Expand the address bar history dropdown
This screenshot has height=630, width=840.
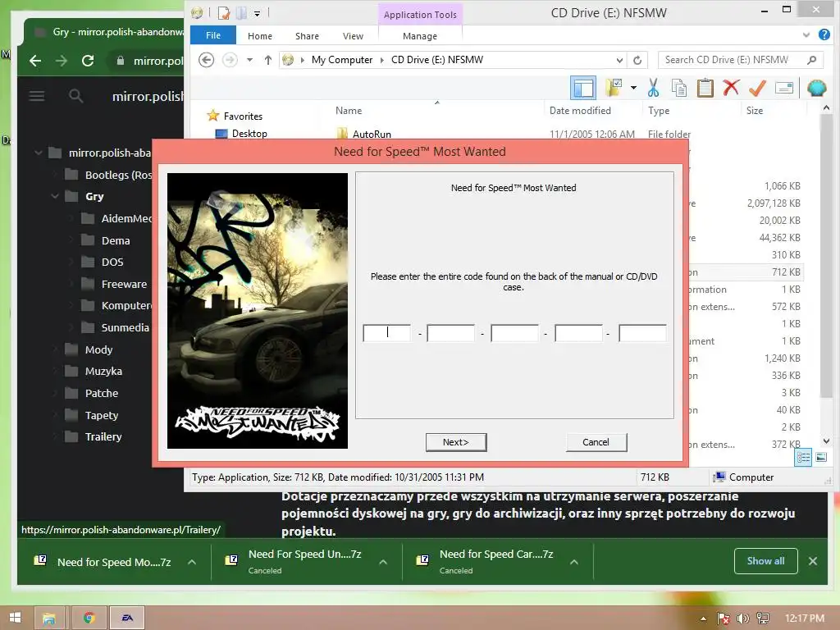tap(619, 60)
